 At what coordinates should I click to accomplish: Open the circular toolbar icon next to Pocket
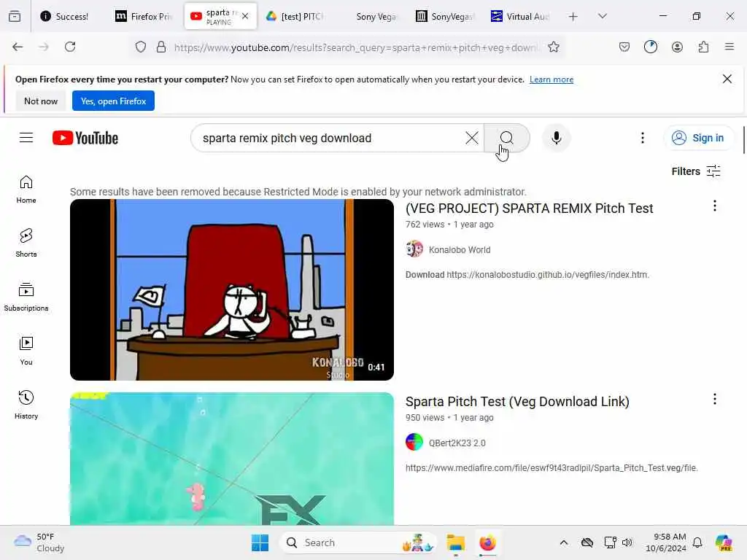650,47
